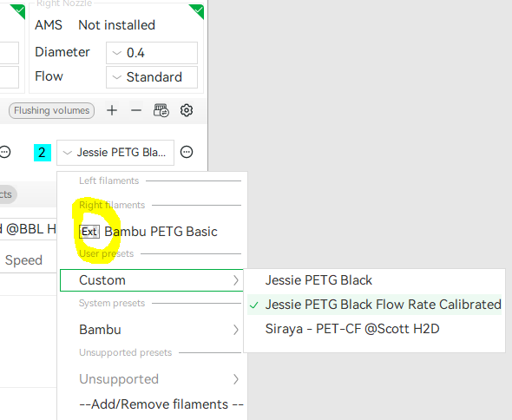Click green corner check on left nozzle card

18,11
